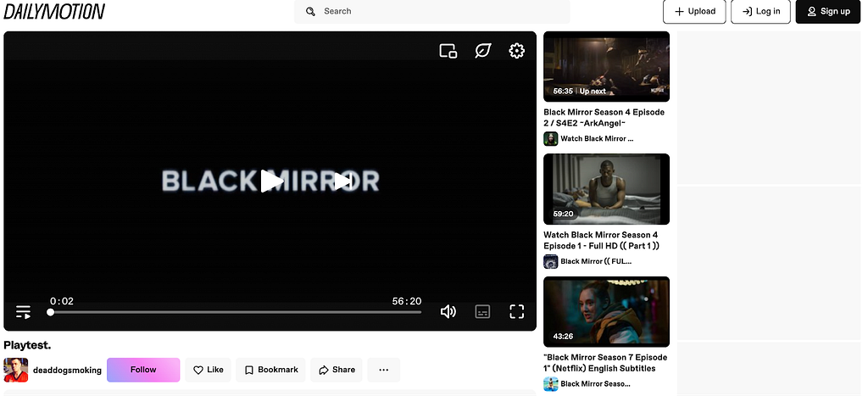Seek on the video progress bar
This screenshot has height=396, width=868.
point(236,312)
